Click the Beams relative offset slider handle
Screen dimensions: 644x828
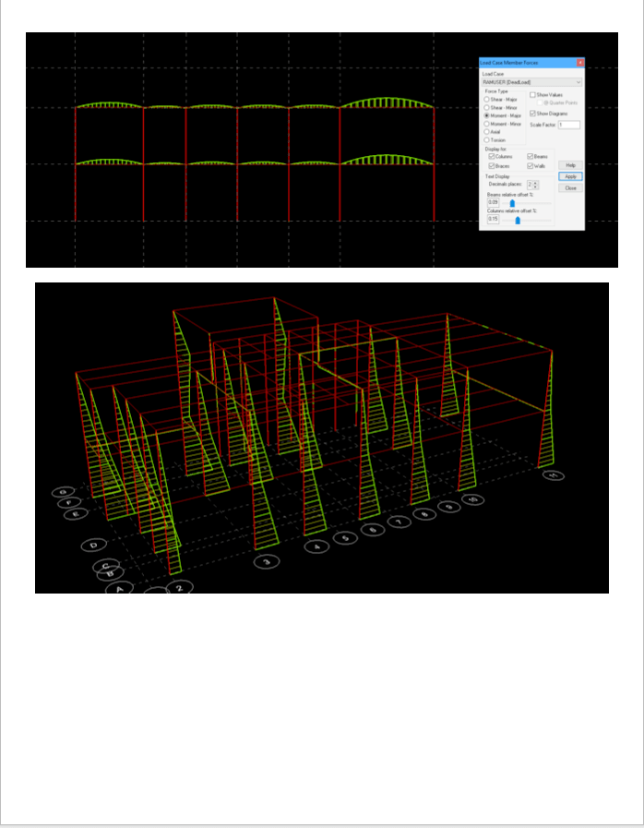coord(512,203)
